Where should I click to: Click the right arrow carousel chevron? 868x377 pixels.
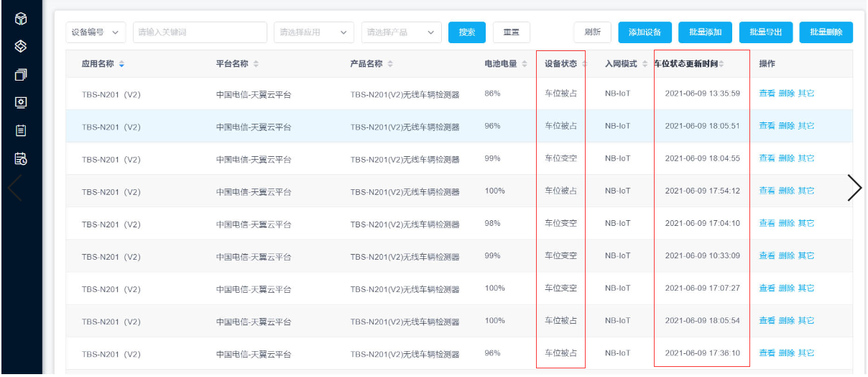coord(854,188)
